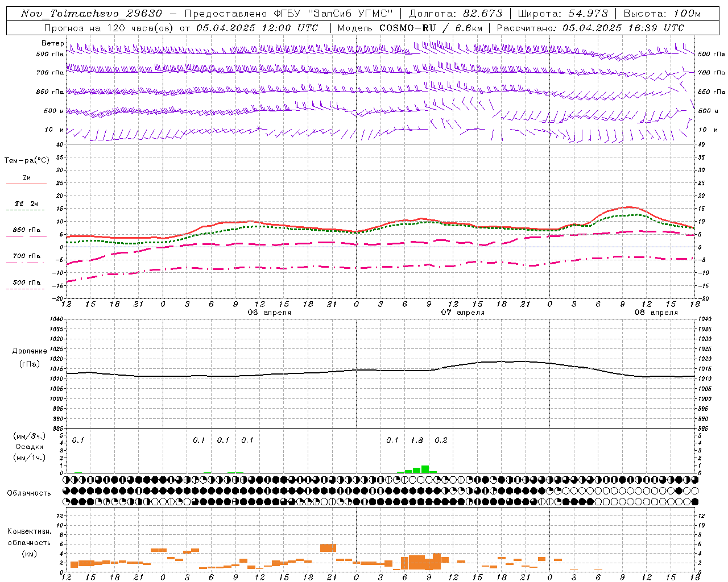
Task: Click the 2м legend label
Action: click(27, 178)
